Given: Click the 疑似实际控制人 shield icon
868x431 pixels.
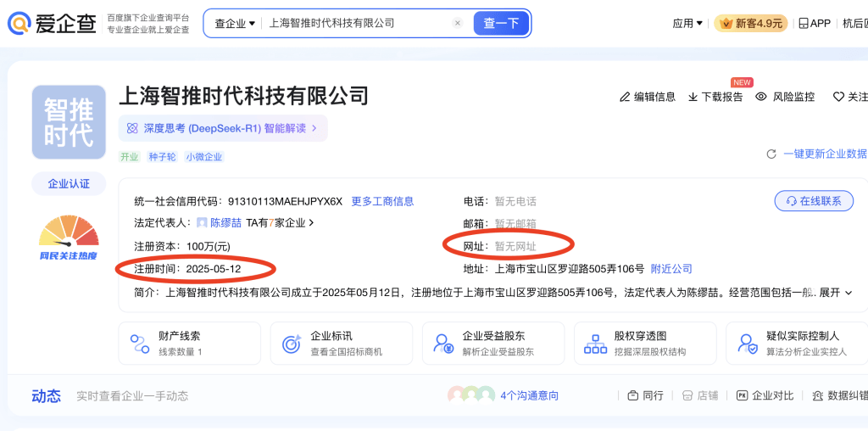Looking at the screenshot, I should click(748, 344).
